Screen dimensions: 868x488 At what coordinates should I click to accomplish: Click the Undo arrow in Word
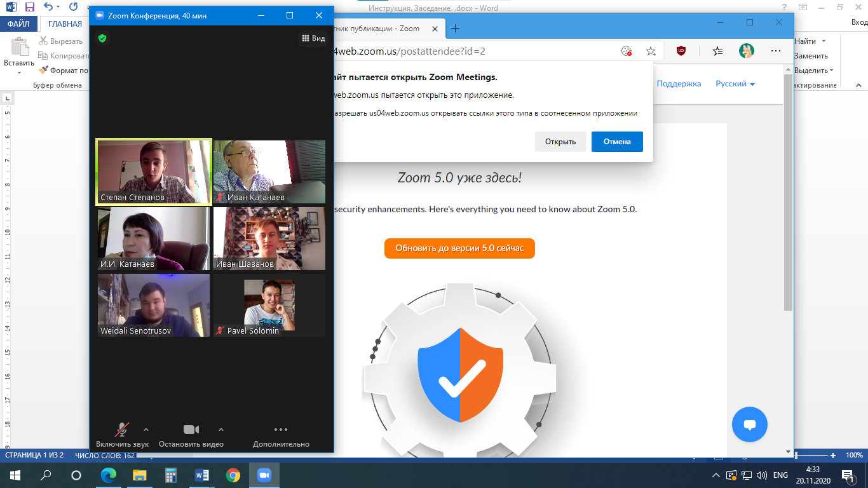click(x=48, y=8)
